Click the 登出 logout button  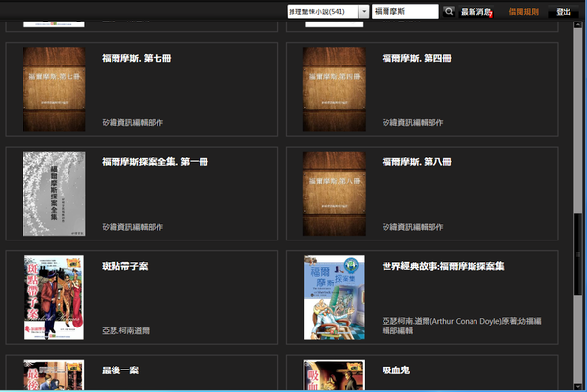pyautogui.click(x=564, y=12)
